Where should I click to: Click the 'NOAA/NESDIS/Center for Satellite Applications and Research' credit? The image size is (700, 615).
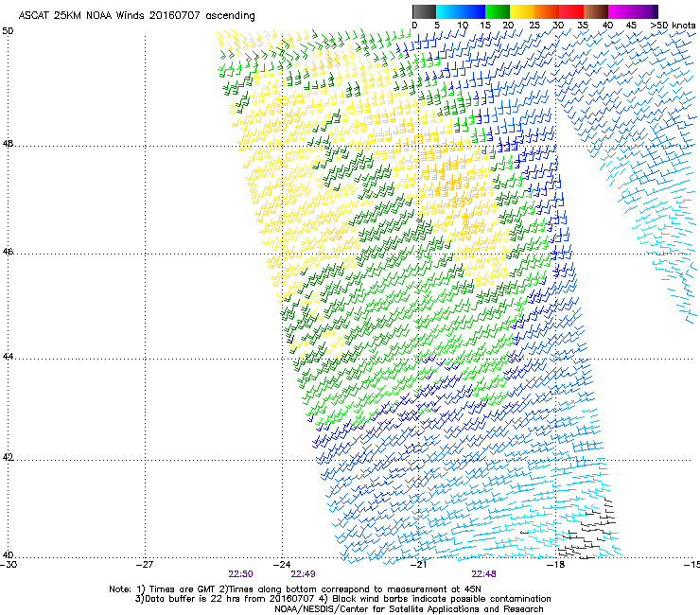pos(409,609)
